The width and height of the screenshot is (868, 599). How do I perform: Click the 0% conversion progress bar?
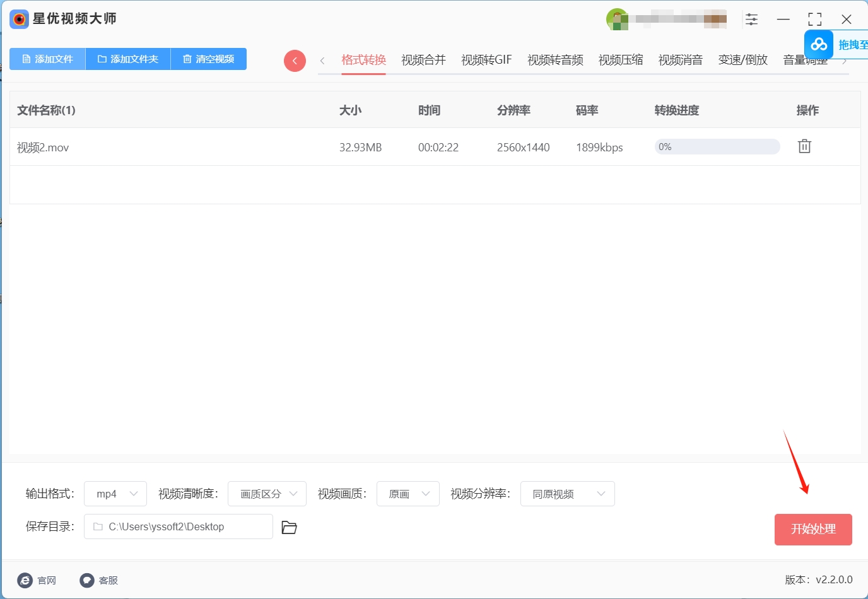(717, 147)
